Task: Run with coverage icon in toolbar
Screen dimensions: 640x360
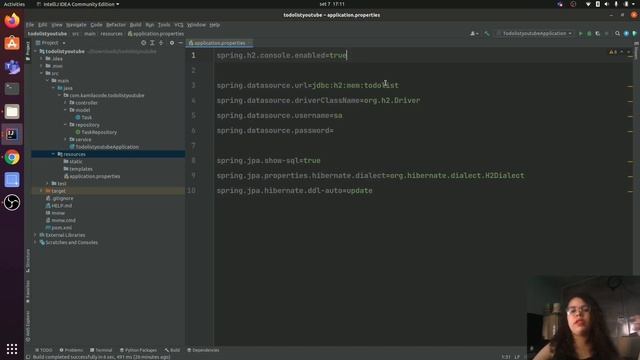Action: 598,33
